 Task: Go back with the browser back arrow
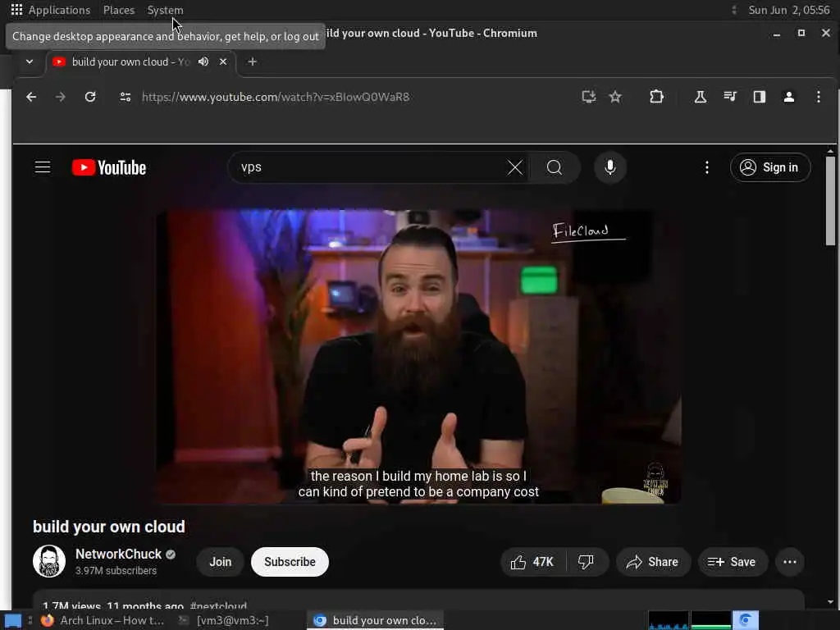tap(31, 97)
